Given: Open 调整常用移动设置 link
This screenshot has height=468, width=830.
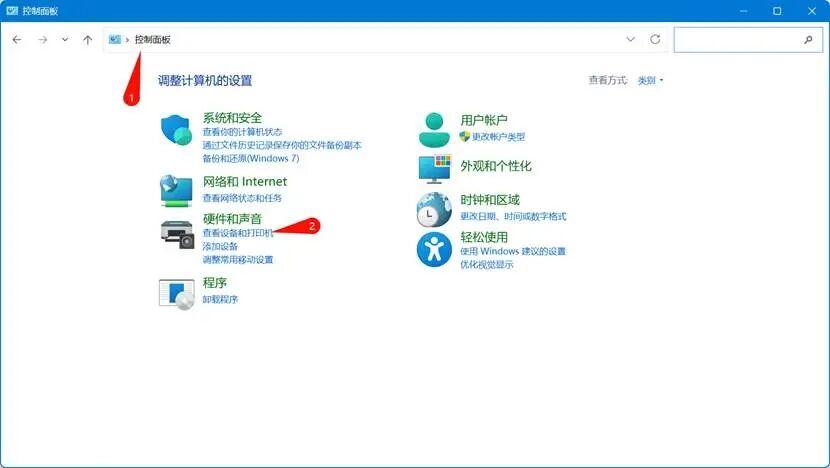Looking at the screenshot, I should click(x=238, y=259).
